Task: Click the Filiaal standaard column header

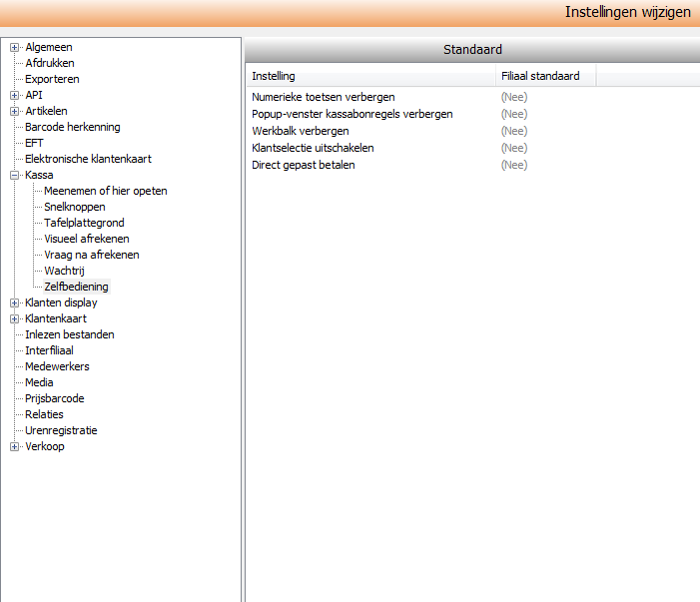Action: [x=545, y=76]
